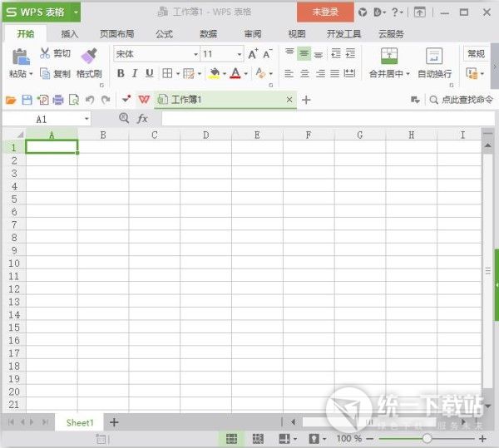
Task: Click the distributed alignment icon
Action: pos(349,74)
